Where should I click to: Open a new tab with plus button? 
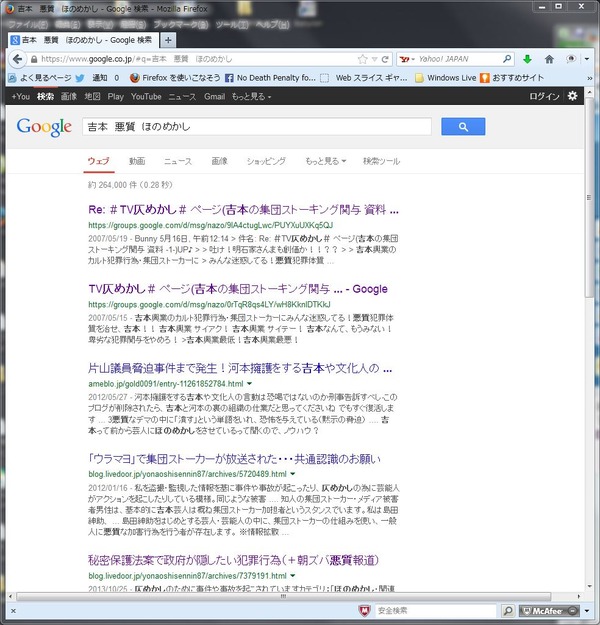click(168, 40)
